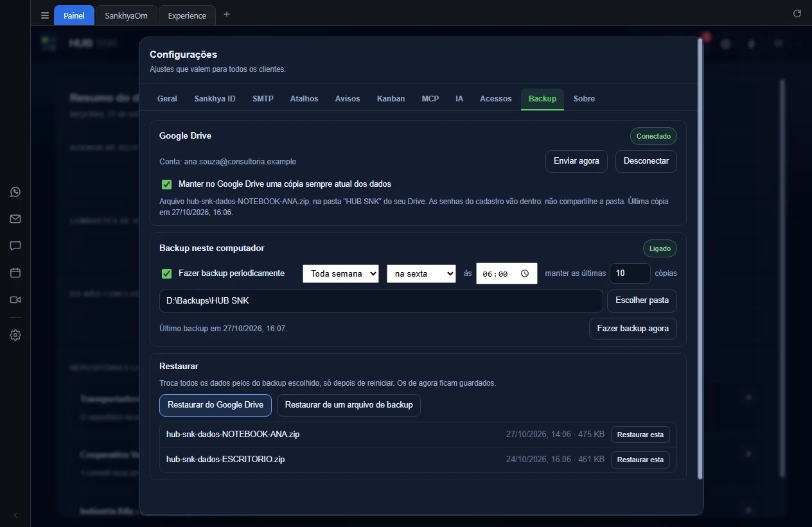This screenshot has height=527, width=812.
Task: Select the MCP settings tab
Action: (x=430, y=99)
